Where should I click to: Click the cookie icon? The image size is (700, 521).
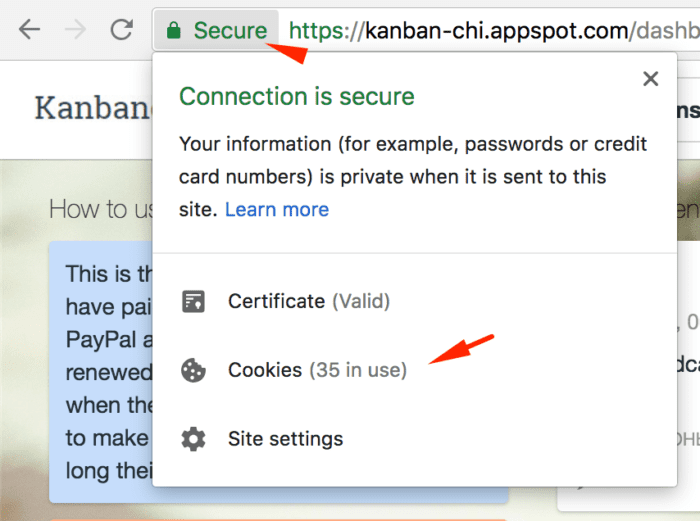(x=193, y=370)
